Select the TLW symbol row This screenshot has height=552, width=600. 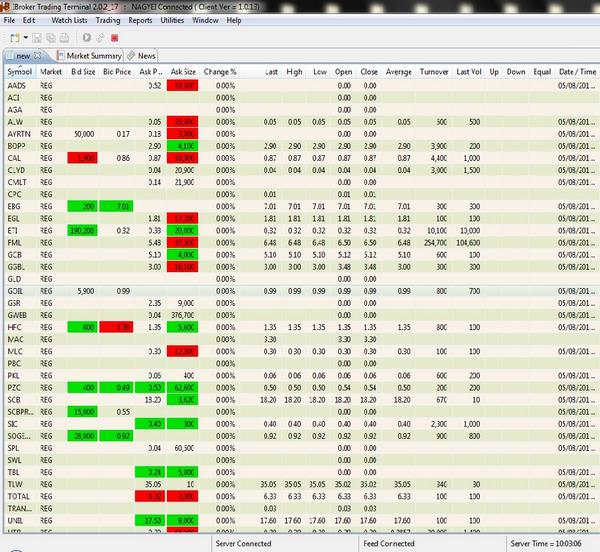click(x=302, y=484)
